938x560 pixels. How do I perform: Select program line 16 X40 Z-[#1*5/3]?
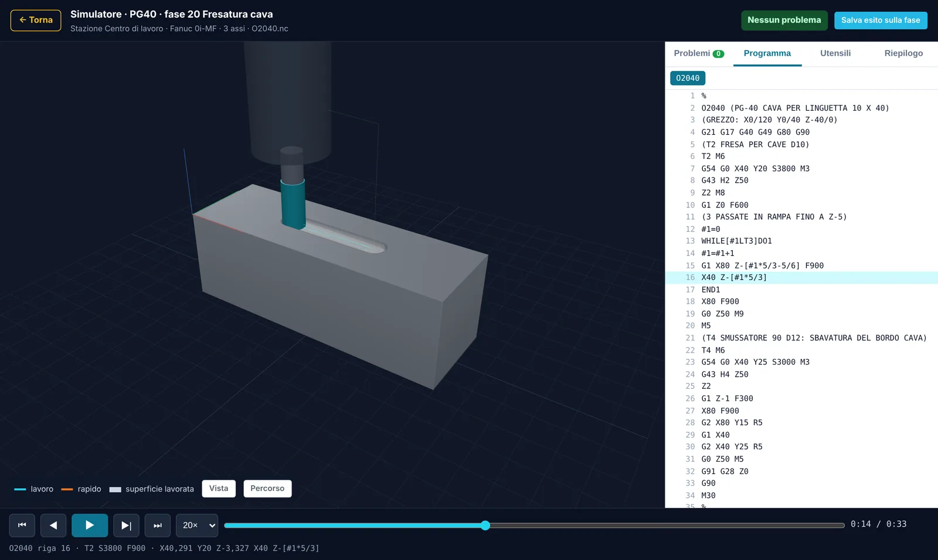pyautogui.click(x=801, y=278)
